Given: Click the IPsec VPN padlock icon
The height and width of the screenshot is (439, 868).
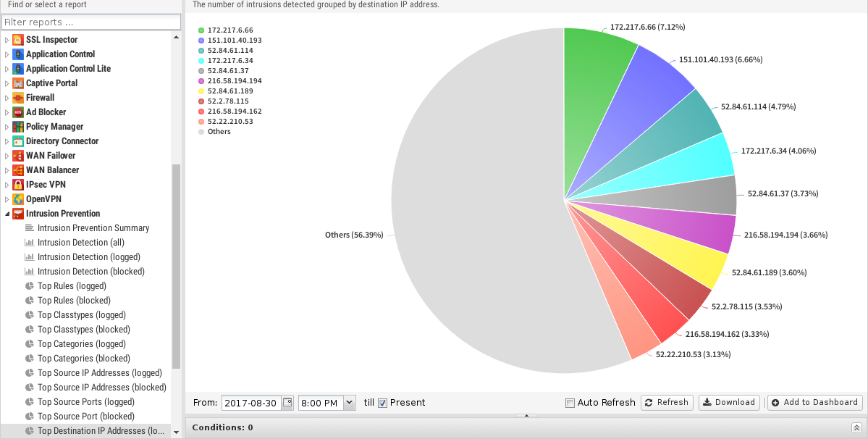Looking at the screenshot, I should point(17,184).
